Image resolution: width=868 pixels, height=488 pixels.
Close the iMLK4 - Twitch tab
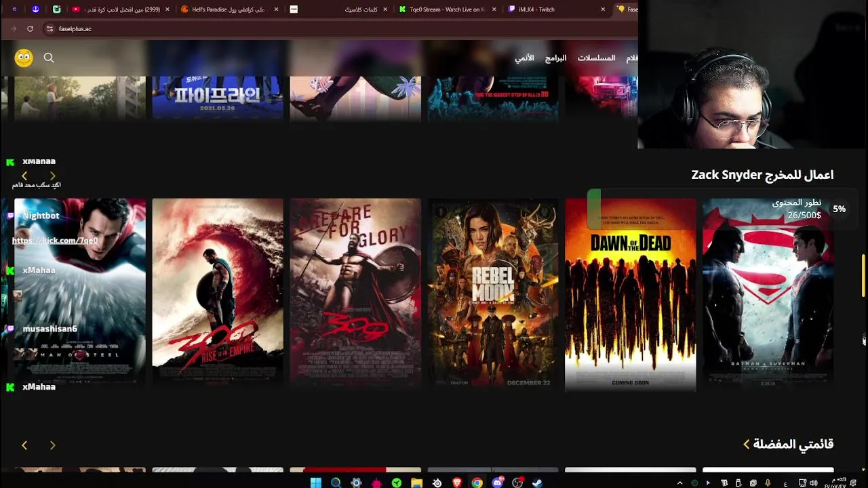tap(603, 9)
